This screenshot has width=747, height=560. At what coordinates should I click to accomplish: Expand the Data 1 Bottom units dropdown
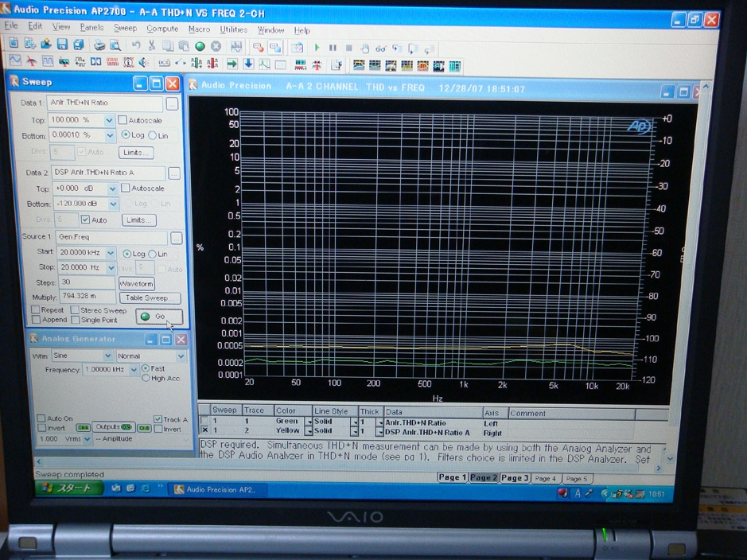pos(110,135)
